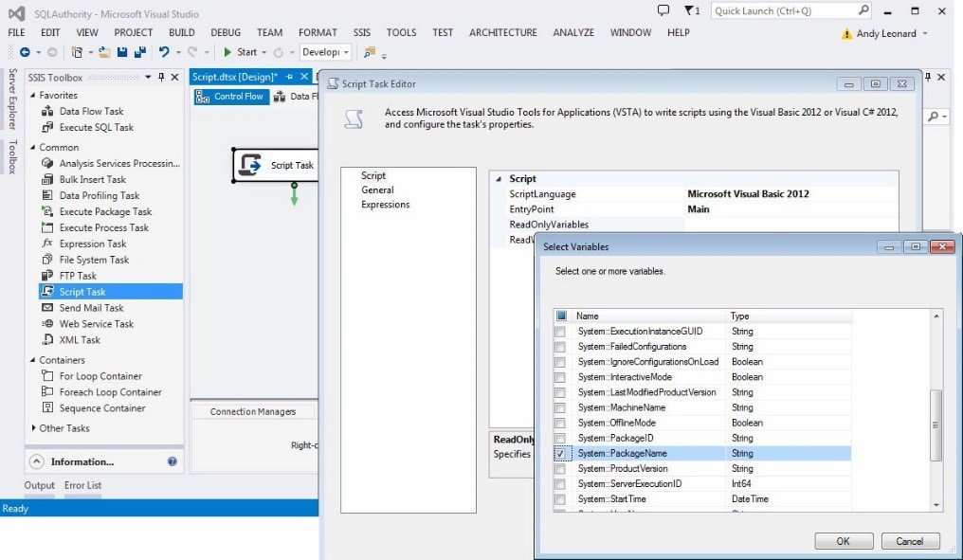This screenshot has height=560, width=963.
Task: Switch to the Data Flow tab
Action: pos(296,97)
